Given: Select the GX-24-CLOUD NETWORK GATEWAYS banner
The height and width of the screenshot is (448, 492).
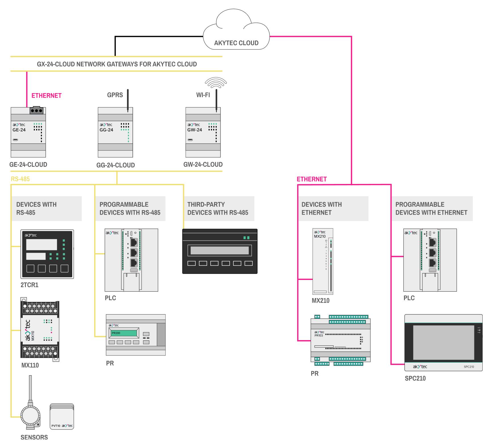Looking at the screenshot, I should coord(116,64).
